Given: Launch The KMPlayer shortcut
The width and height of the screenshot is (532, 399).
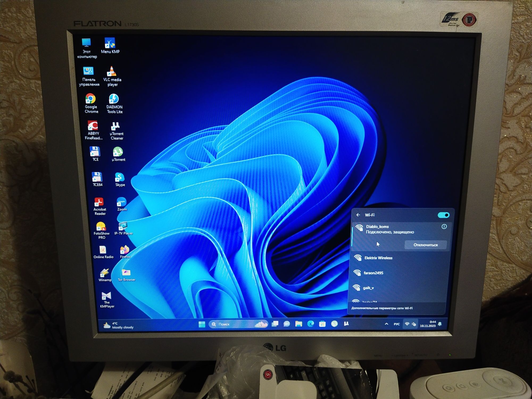Looking at the screenshot, I should coord(107,300).
